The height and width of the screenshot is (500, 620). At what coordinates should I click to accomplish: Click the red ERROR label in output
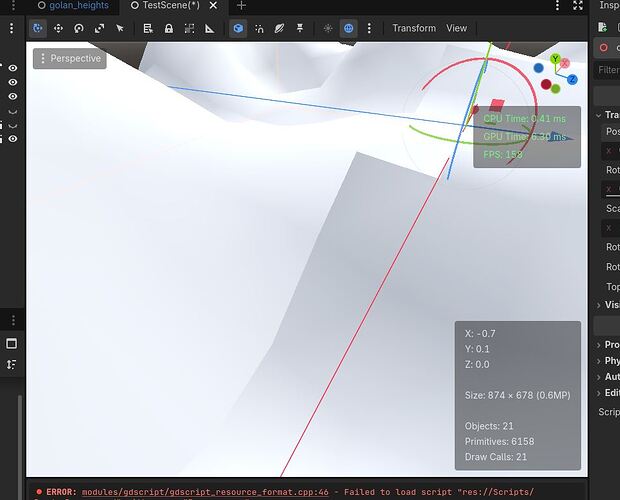61,492
